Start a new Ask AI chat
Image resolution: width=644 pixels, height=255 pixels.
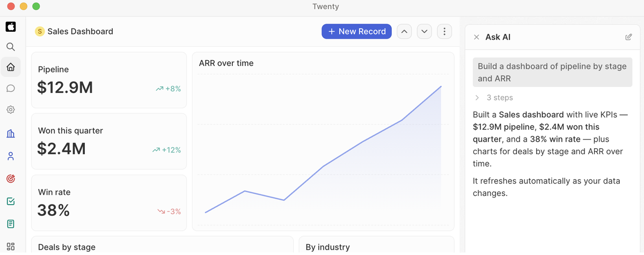coord(628,37)
